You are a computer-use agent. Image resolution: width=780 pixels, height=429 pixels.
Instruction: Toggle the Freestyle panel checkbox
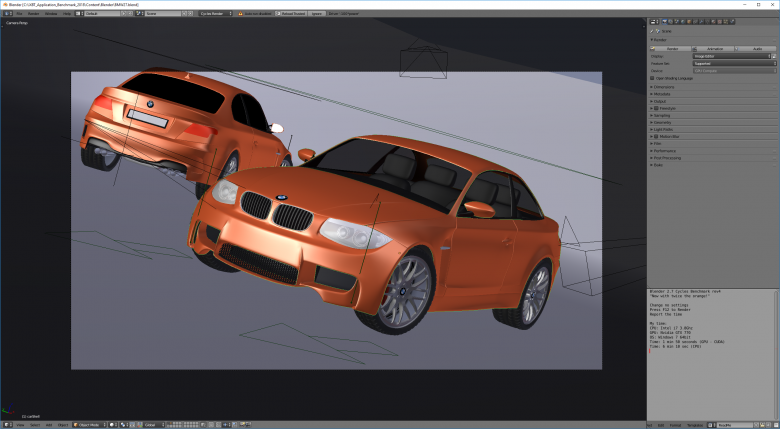pos(656,108)
